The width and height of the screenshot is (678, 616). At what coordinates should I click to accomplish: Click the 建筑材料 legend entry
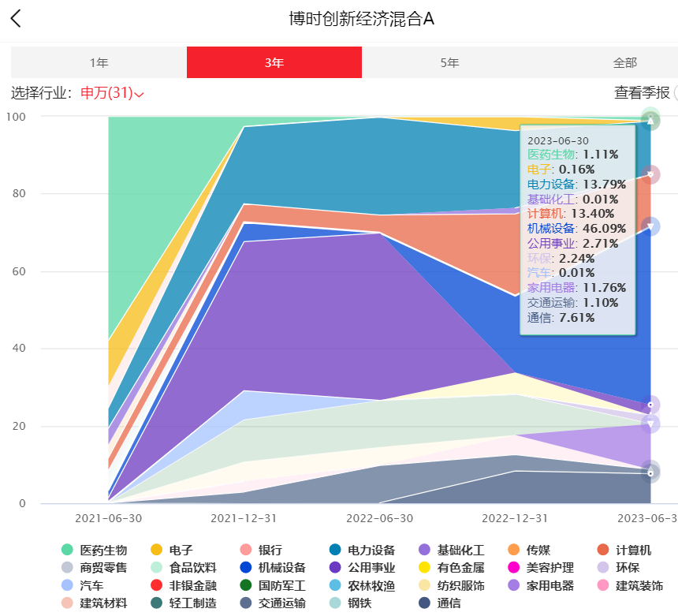click(x=95, y=603)
